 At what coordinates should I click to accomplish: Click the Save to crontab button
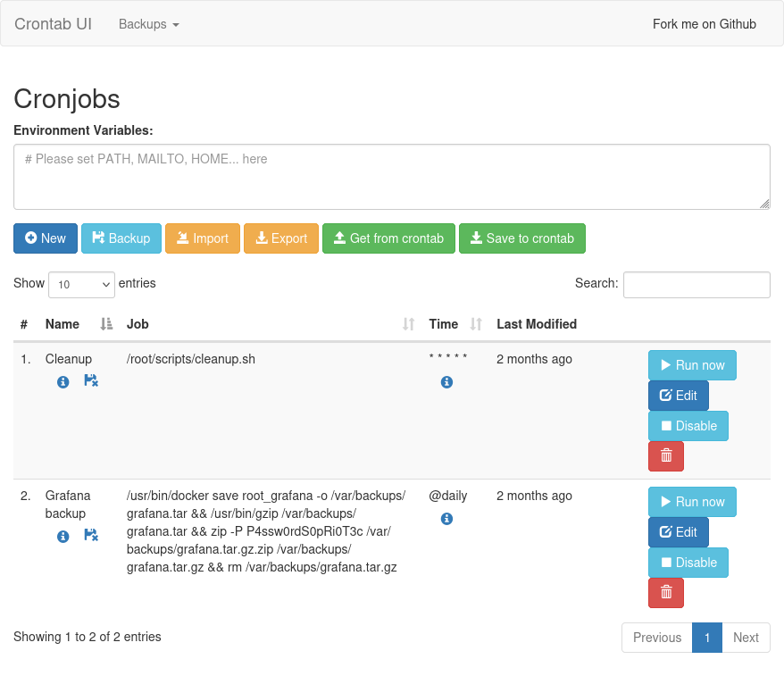tap(521, 238)
